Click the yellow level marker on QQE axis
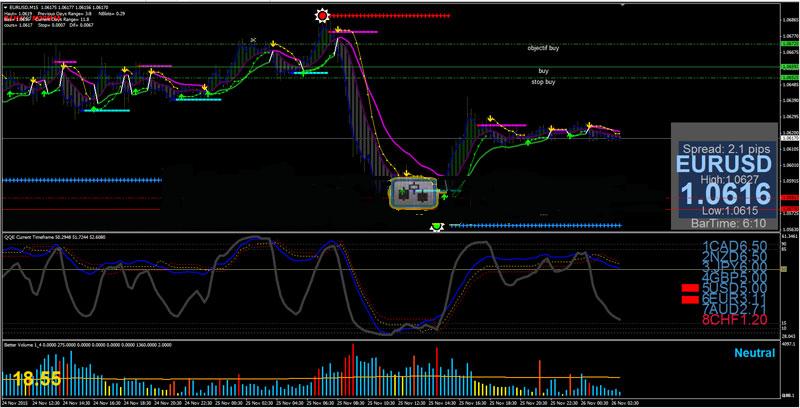 coord(784,269)
